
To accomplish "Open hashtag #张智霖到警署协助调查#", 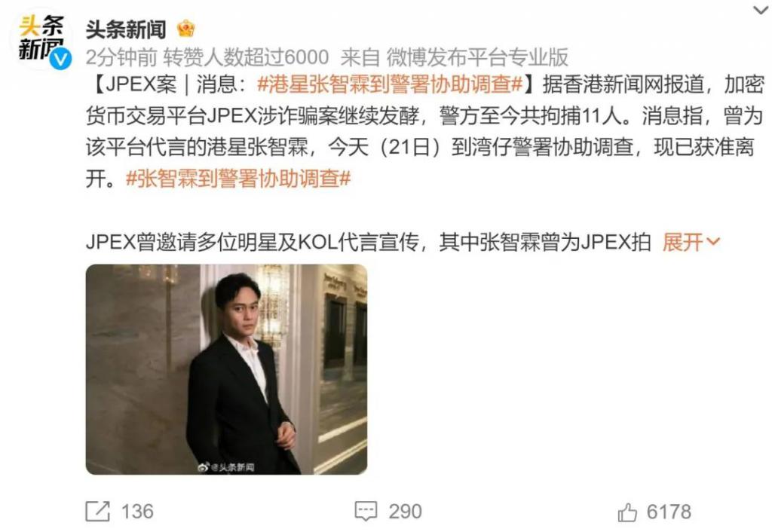I will coord(237,178).
